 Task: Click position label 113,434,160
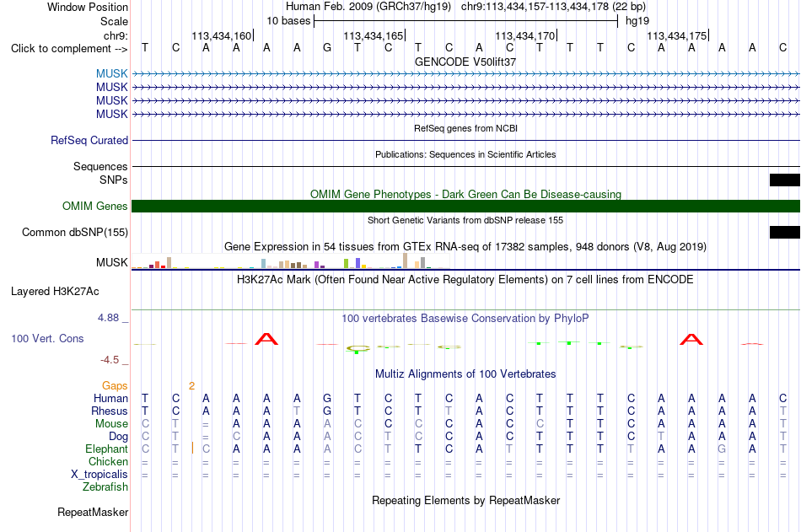[222, 35]
